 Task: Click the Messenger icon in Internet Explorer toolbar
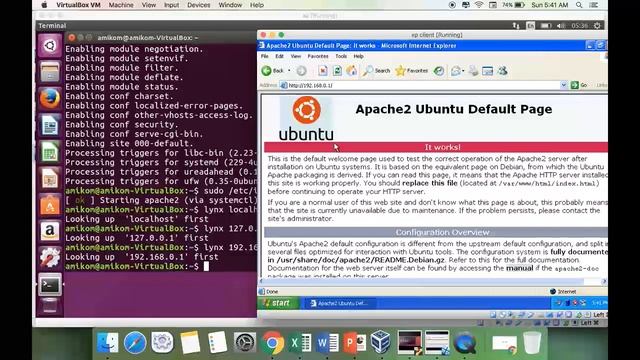pyautogui.click(x=502, y=71)
